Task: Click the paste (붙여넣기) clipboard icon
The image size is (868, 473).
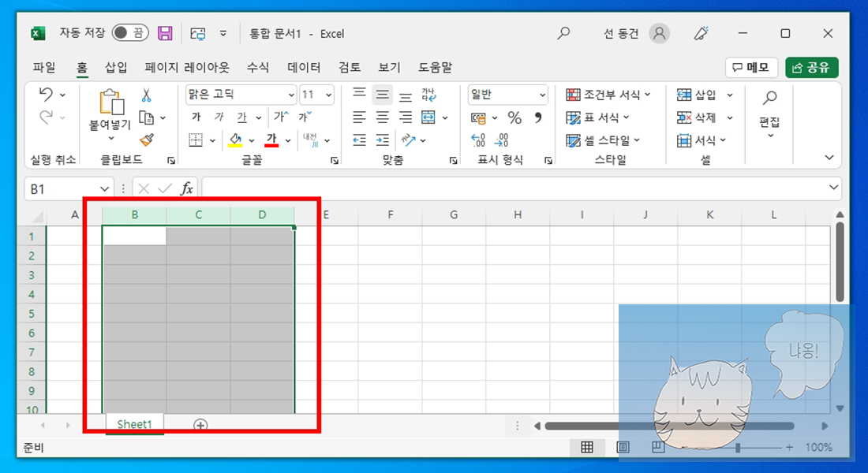Action: point(110,102)
